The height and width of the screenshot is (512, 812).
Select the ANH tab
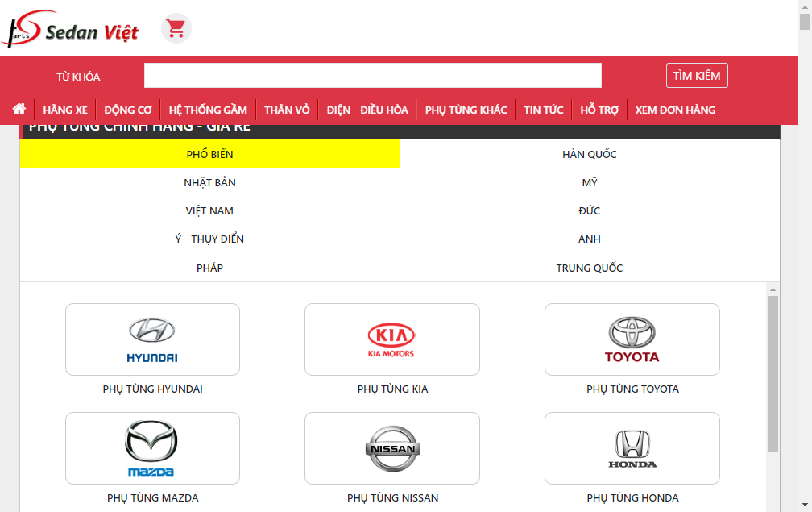coord(590,239)
